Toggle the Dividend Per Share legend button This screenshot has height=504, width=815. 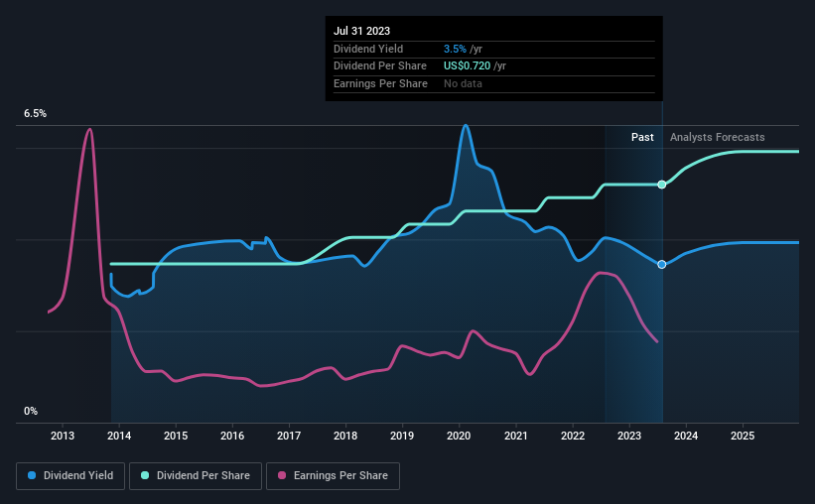[196, 476]
